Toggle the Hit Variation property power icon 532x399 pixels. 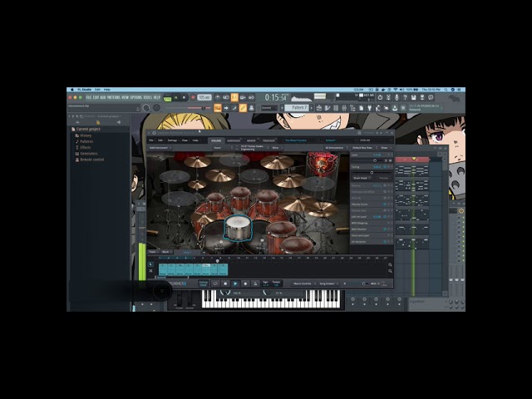[x=385, y=242]
